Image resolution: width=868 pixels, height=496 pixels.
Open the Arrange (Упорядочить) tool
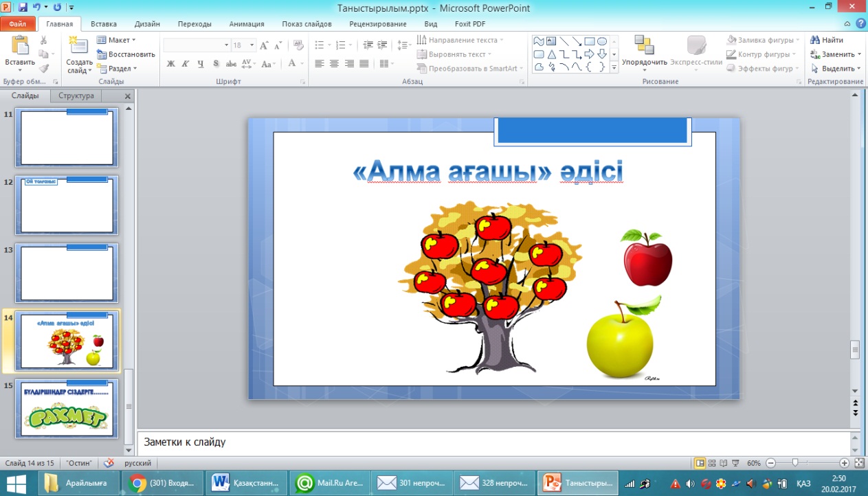(x=644, y=47)
